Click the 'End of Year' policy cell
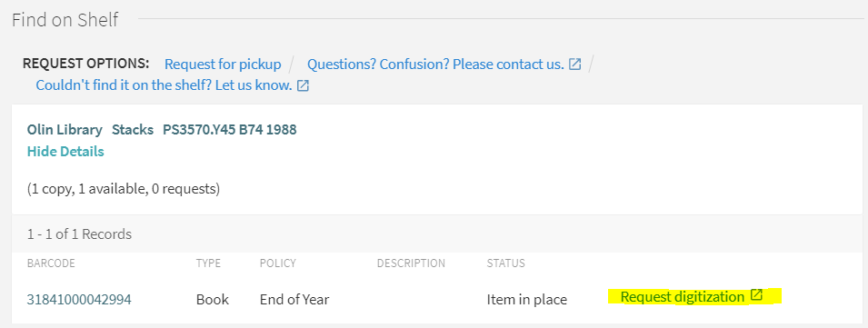Image resolution: width=868 pixels, height=328 pixels. [x=294, y=299]
